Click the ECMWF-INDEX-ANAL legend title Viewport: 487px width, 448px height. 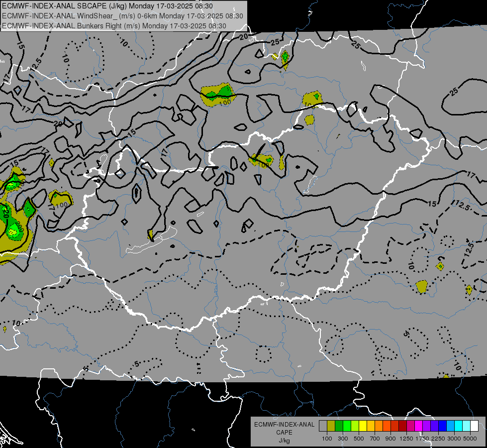[284, 425]
